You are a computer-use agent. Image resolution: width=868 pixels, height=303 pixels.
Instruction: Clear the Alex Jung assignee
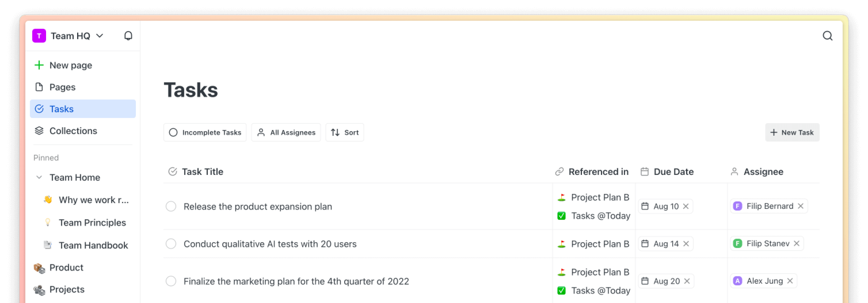pos(790,281)
